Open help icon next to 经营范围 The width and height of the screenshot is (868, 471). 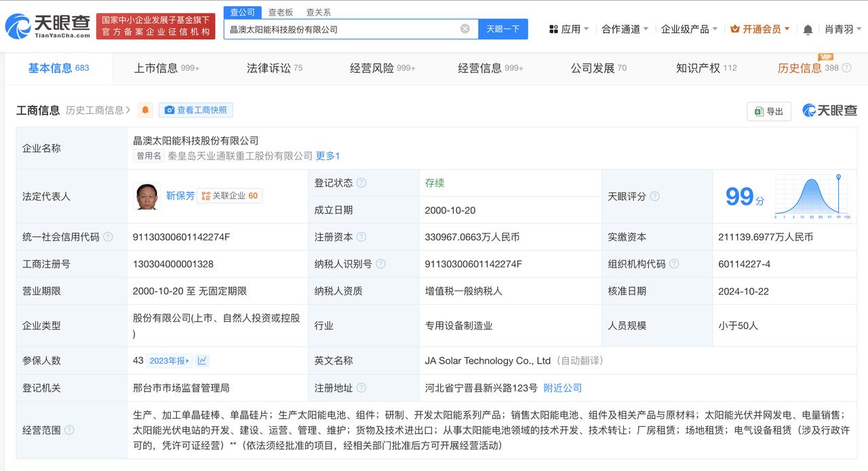(x=69, y=430)
